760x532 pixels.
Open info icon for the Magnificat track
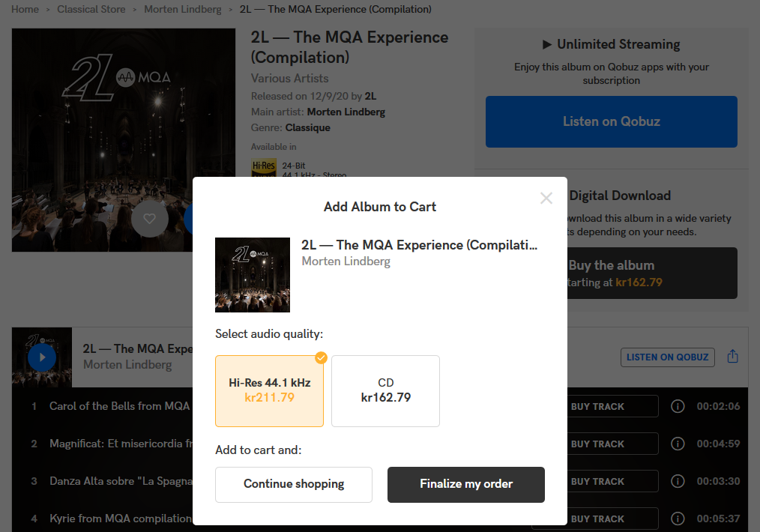(678, 444)
